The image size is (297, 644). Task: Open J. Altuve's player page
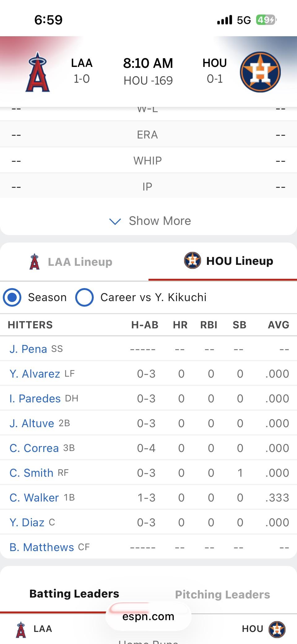point(32,423)
